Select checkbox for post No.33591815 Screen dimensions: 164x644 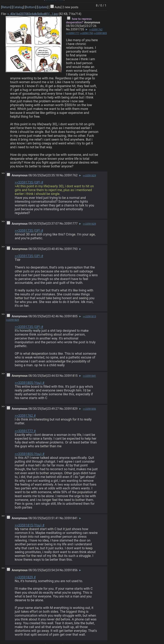[x=9, y=375]
